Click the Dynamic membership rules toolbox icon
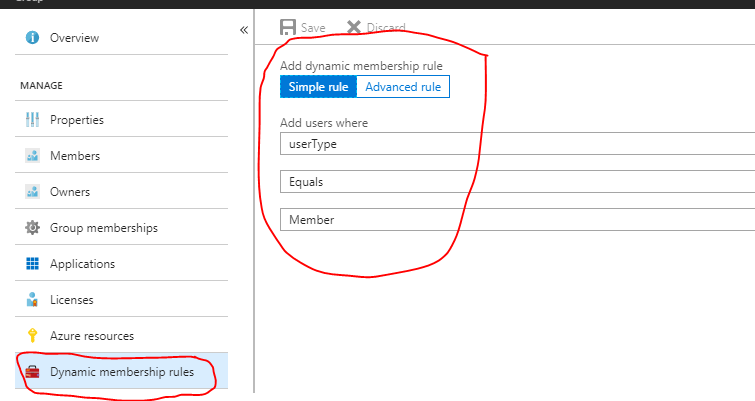Screen dimensions: 755x401 pos(32,373)
